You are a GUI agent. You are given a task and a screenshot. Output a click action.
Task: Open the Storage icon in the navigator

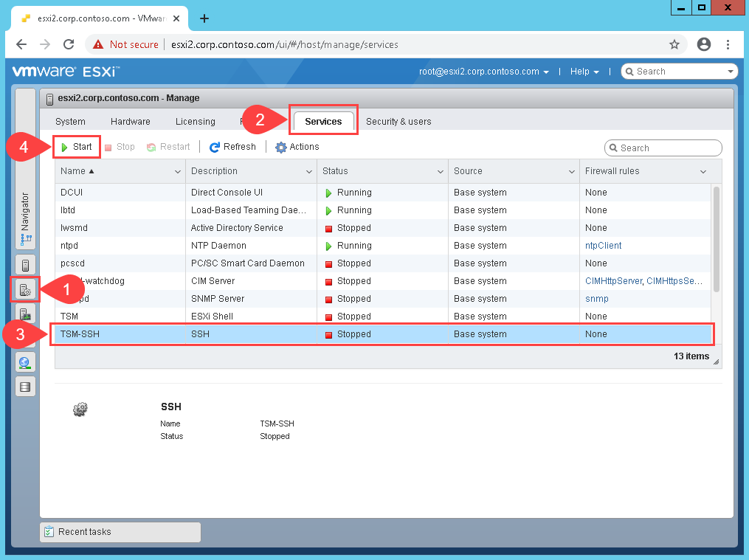click(x=25, y=387)
